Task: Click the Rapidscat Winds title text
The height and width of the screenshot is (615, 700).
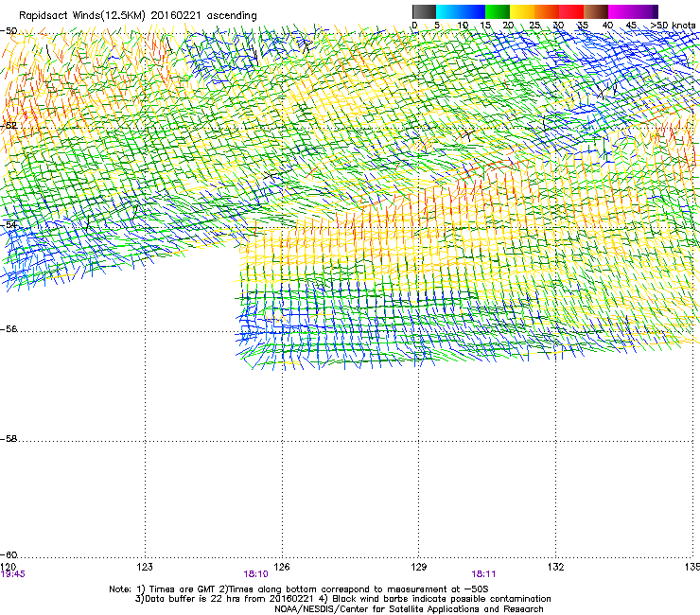Action: pos(138,16)
